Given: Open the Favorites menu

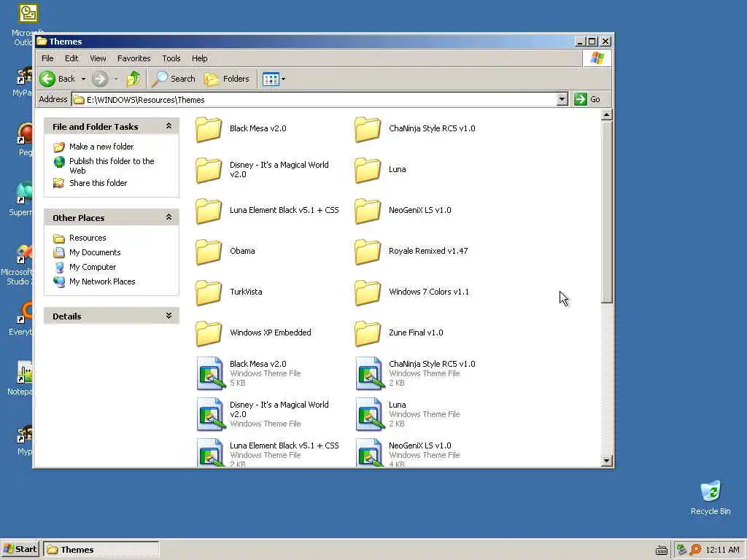Looking at the screenshot, I should click(x=134, y=58).
